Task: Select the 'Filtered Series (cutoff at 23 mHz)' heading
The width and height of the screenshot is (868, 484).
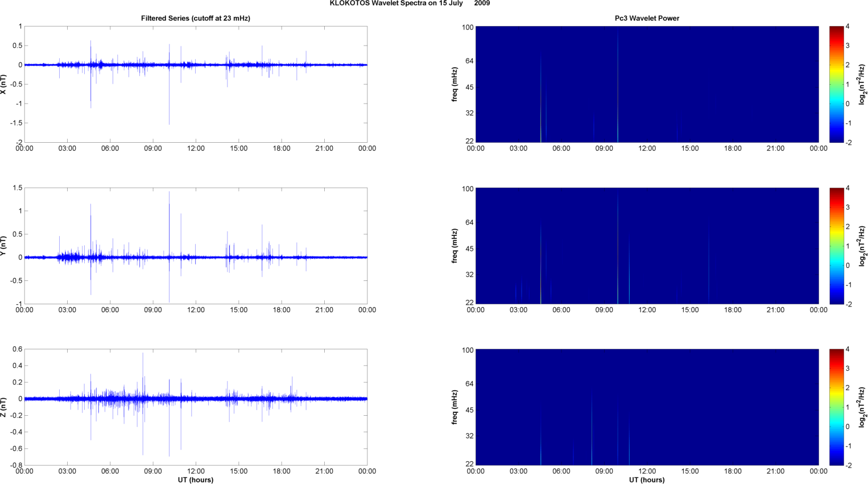Action: point(196,18)
